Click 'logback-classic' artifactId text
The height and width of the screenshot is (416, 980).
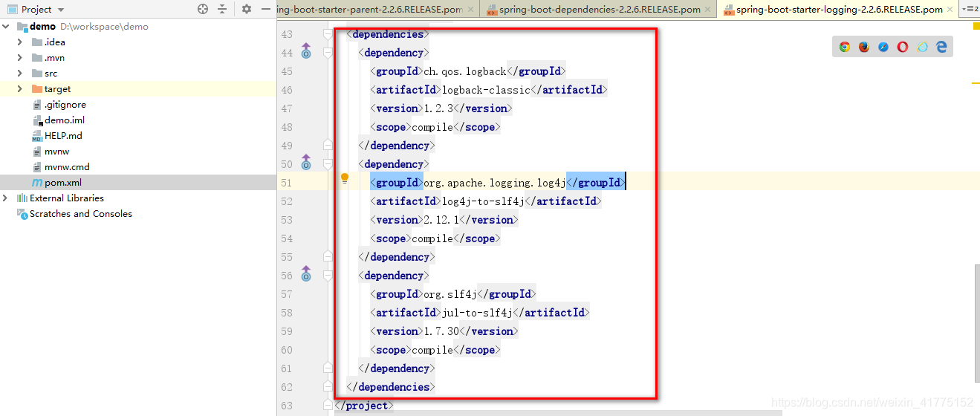point(486,90)
